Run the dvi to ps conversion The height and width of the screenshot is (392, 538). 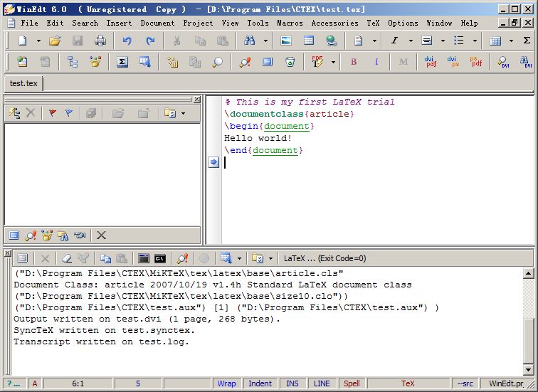[x=453, y=62]
